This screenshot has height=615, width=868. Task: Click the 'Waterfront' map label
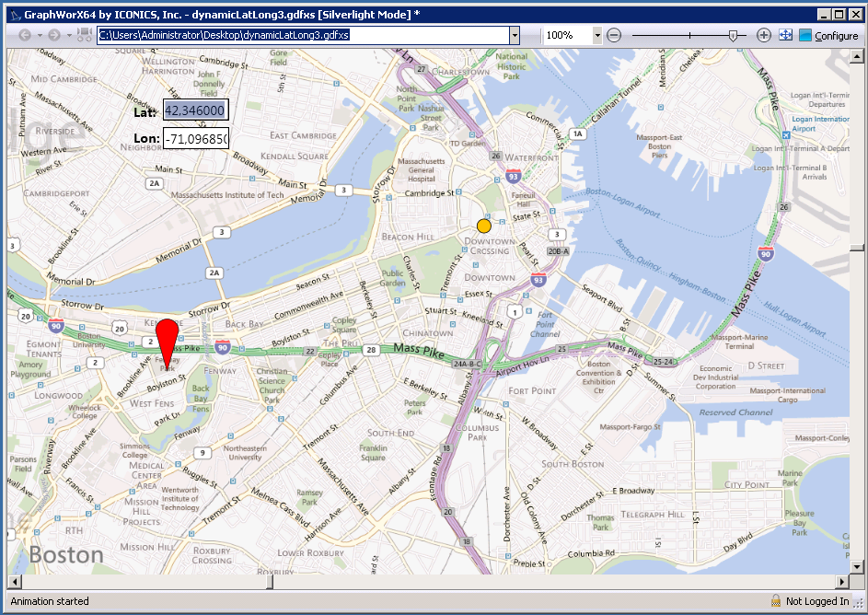coord(531,157)
